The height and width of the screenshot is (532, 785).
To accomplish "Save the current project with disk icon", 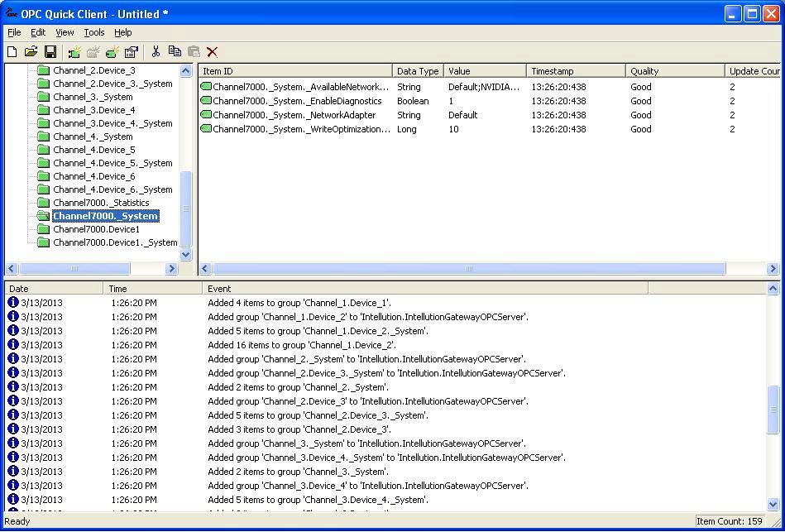I will pyautogui.click(x=51, y=51).
